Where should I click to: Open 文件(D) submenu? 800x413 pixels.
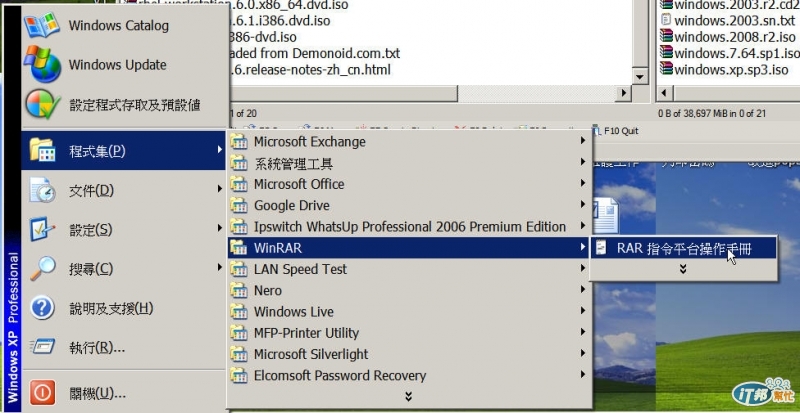pyautogui.click(x=124, y=190)
